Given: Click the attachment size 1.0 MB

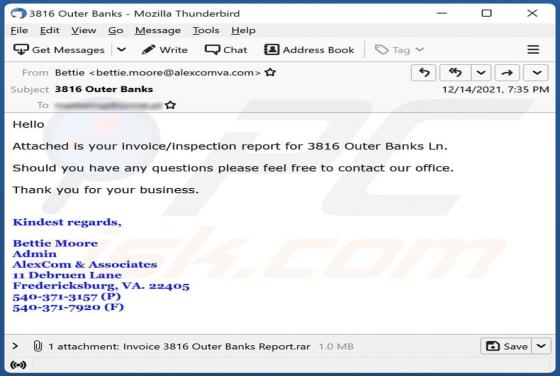Looking at the screenshot, I should [336, 346].
